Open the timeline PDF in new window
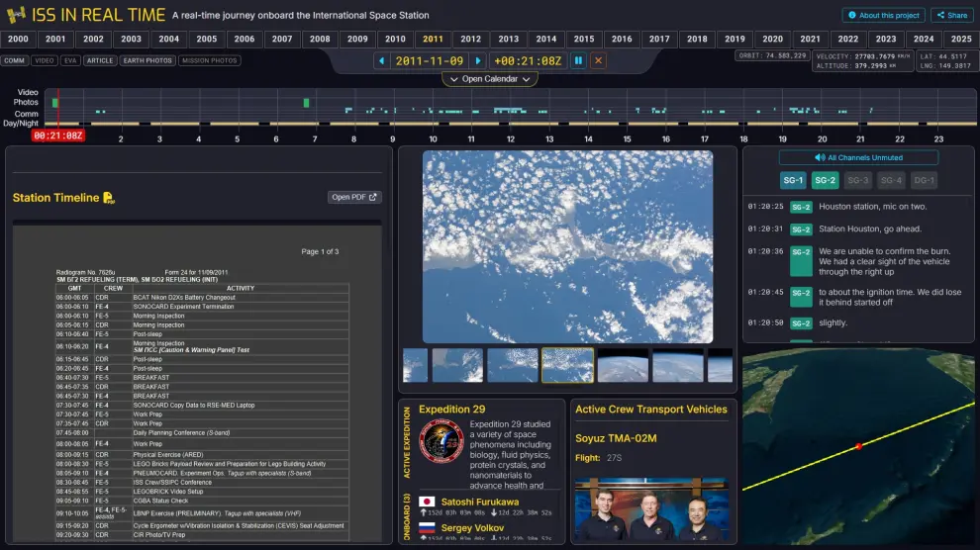 coord(354,197)
